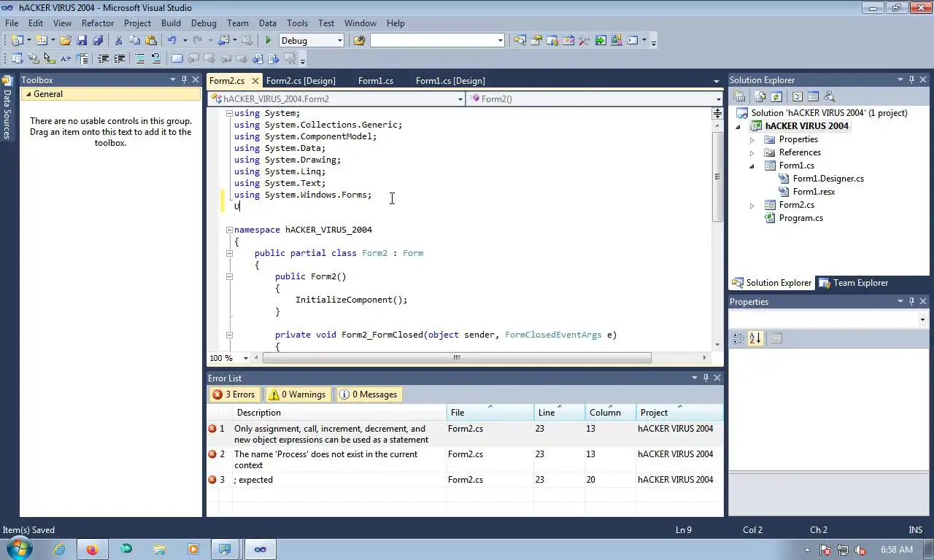Click the New Project toolbar icon
The image size is (934, 560).
click(x=17, y=41)
